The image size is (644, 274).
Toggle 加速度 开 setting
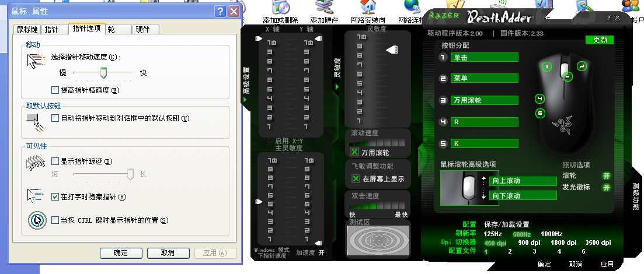tap(322, 252)
